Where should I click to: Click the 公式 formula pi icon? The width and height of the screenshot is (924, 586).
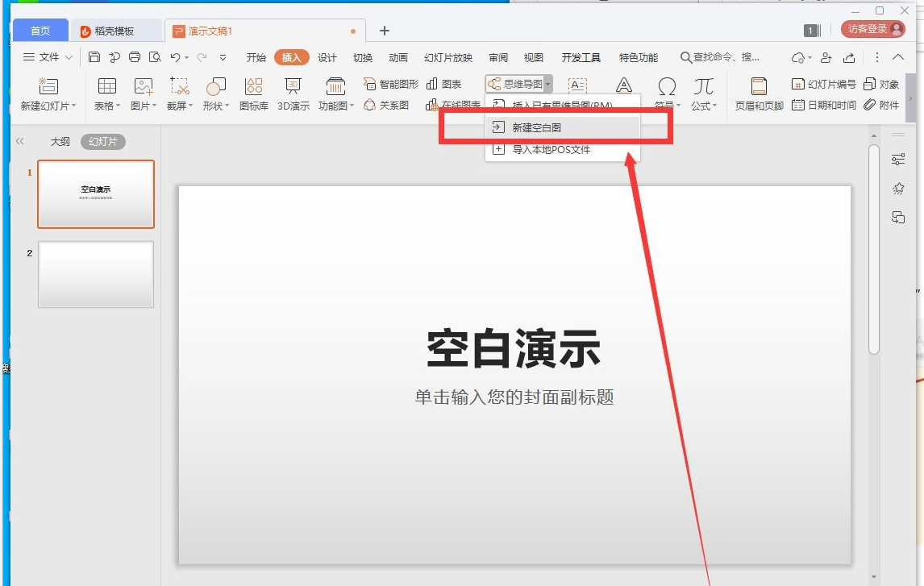pos(703,87)
